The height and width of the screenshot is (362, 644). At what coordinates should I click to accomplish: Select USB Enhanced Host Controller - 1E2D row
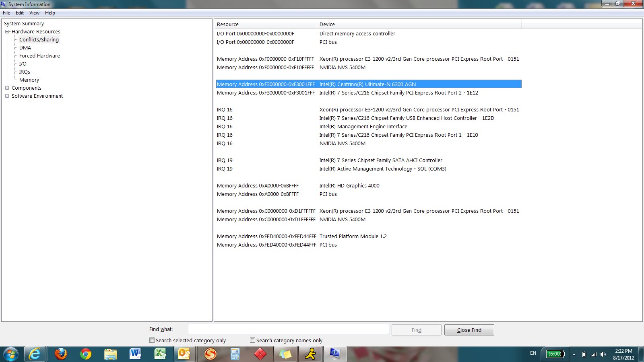[x=369, y=118]
